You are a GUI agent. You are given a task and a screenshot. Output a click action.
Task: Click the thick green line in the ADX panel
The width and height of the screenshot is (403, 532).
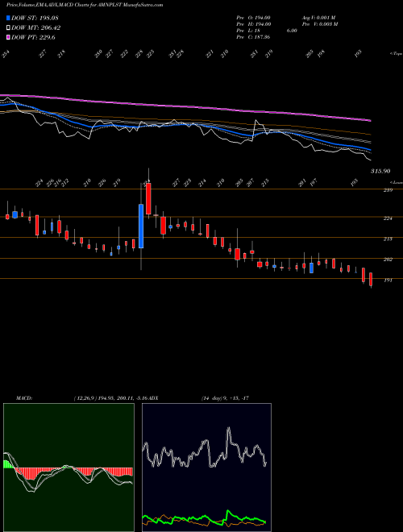coord(204,517)
